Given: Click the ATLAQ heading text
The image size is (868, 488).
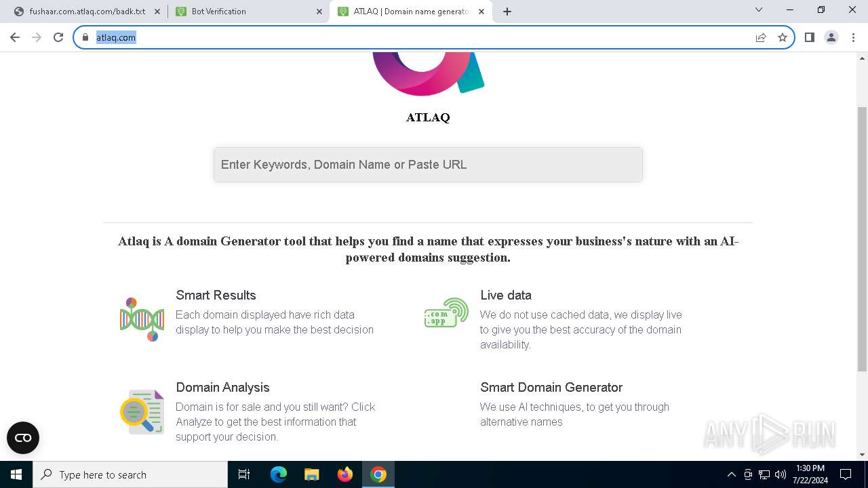Looking at the screenshot, I should click(x=428, y=117).
